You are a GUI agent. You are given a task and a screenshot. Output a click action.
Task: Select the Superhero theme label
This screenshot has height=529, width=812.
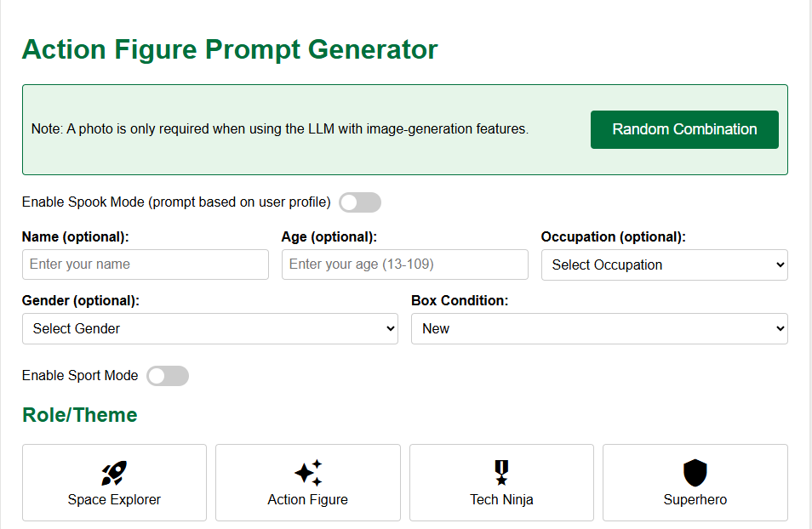[695, 500]
